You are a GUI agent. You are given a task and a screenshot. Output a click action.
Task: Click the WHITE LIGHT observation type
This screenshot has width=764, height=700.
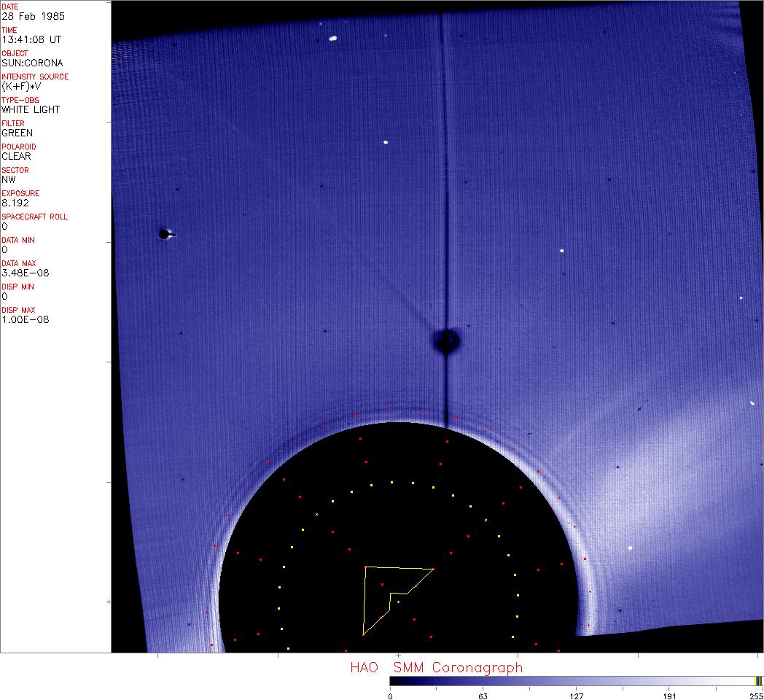click(x=31, y=109)
